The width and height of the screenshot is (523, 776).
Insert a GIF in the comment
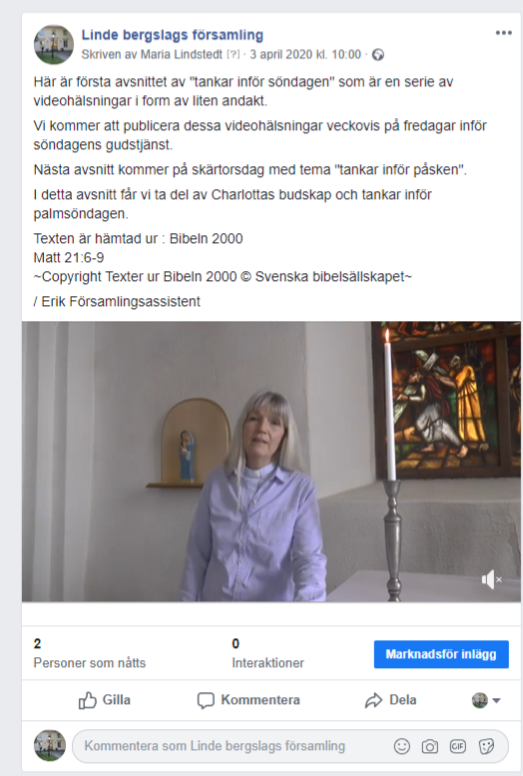(458, 746)
